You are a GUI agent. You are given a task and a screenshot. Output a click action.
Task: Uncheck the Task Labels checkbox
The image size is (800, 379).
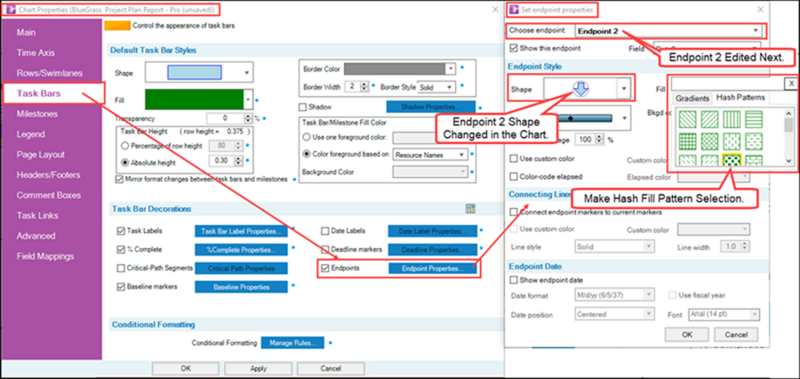pyautogui.click(x=121, y=231)
